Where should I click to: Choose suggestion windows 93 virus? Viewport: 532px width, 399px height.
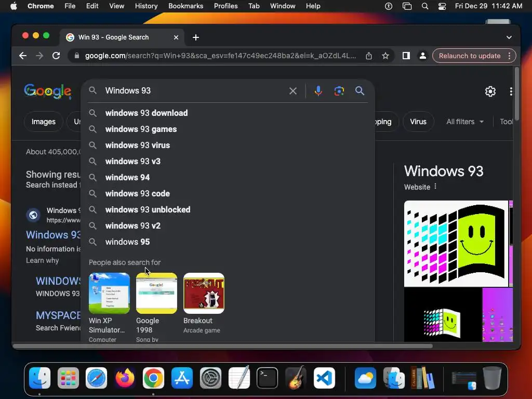click(x=228, y=145)
